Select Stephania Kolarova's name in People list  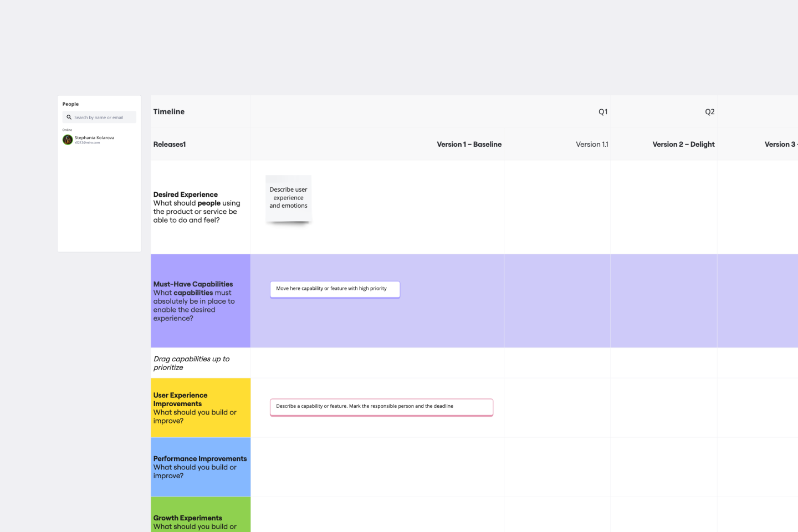tap(95, 137)
